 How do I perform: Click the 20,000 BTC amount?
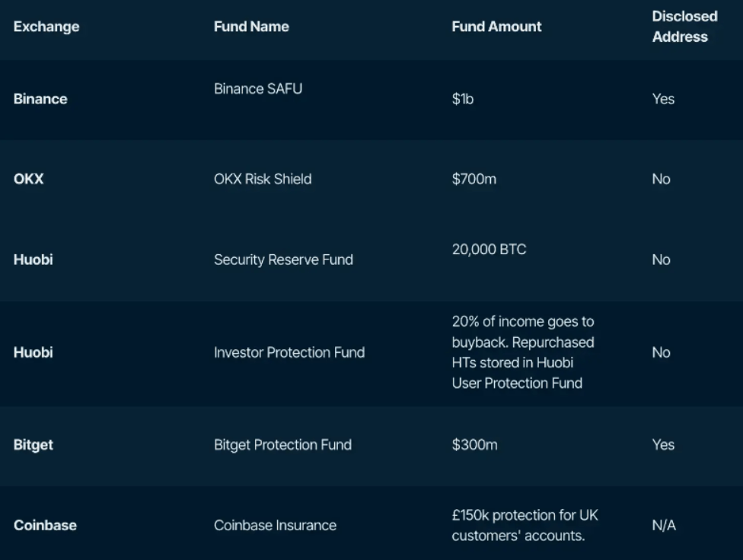489,250
